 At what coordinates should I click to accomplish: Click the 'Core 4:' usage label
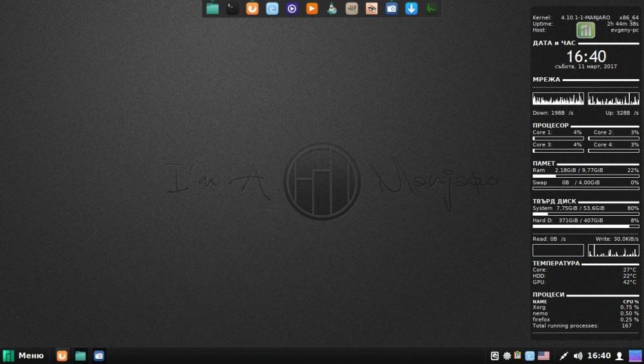603,144
